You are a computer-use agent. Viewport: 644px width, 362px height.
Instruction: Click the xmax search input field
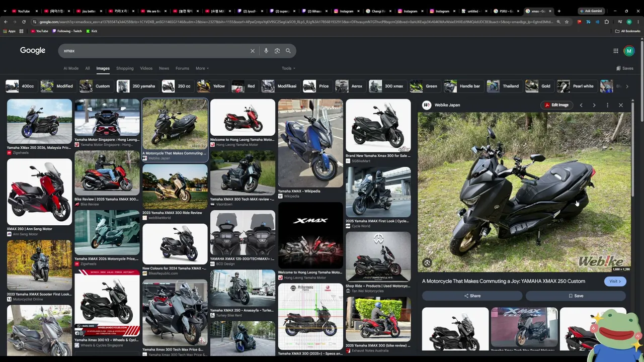pos(156,51)
